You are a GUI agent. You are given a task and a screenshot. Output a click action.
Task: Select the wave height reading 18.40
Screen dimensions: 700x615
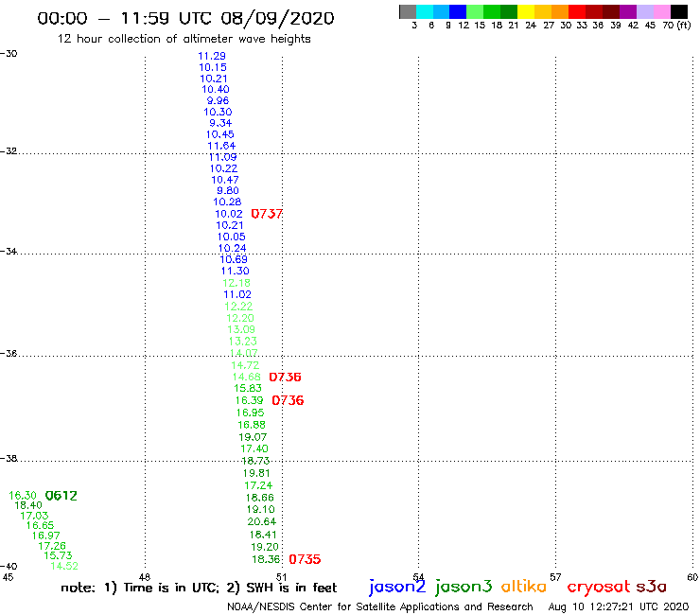click(x=28, y=505)
